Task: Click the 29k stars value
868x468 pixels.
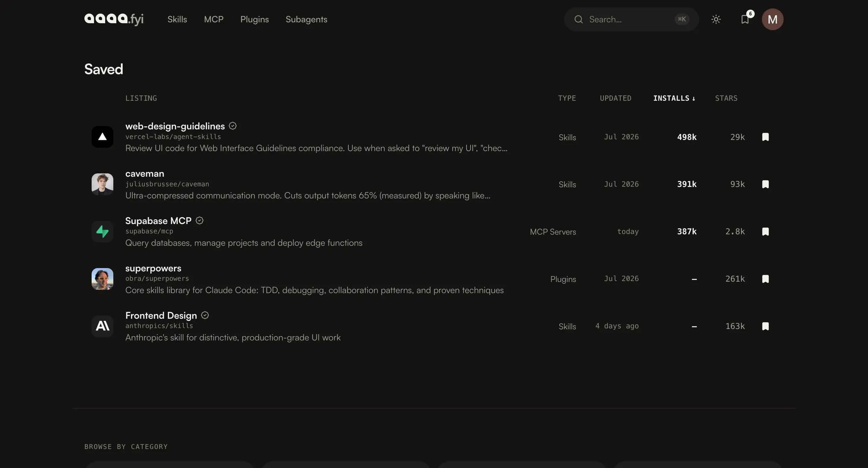Action: point(737,137)
